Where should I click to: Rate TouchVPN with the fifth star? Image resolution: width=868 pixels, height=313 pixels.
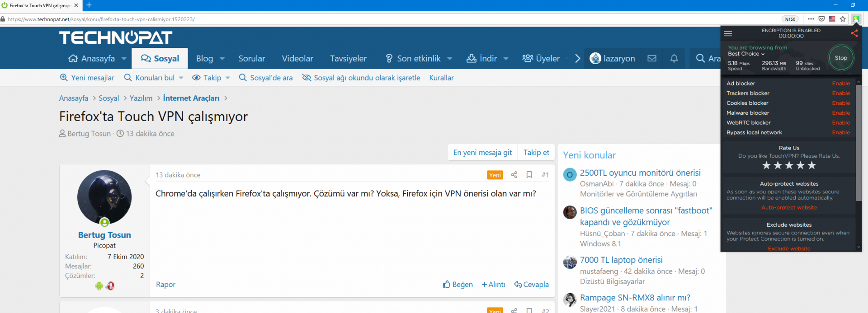[812, 165]
